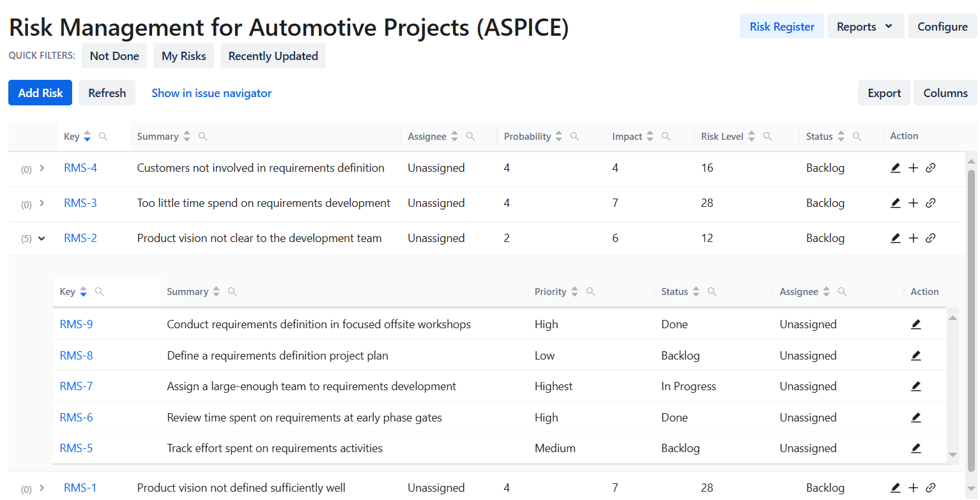The height and width of the screenshot is (500, 980).
Task: Click the Add Risk button
Action: [x=40, y=93]
